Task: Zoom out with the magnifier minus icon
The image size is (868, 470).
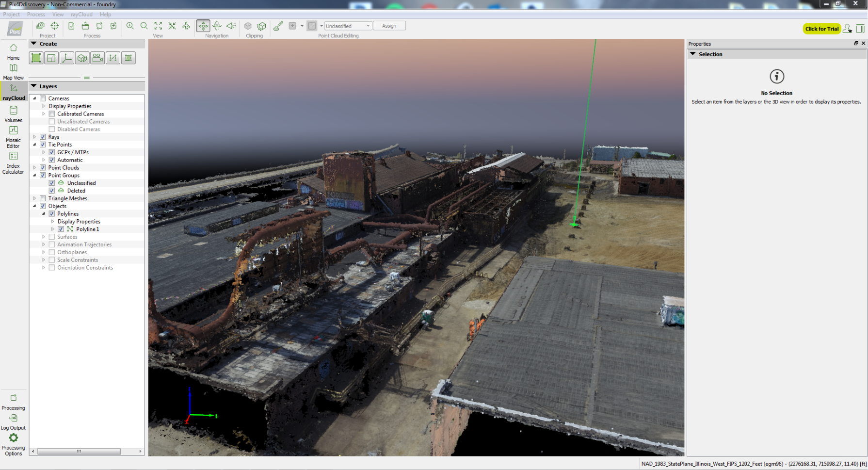Action: tap(144, 26)
